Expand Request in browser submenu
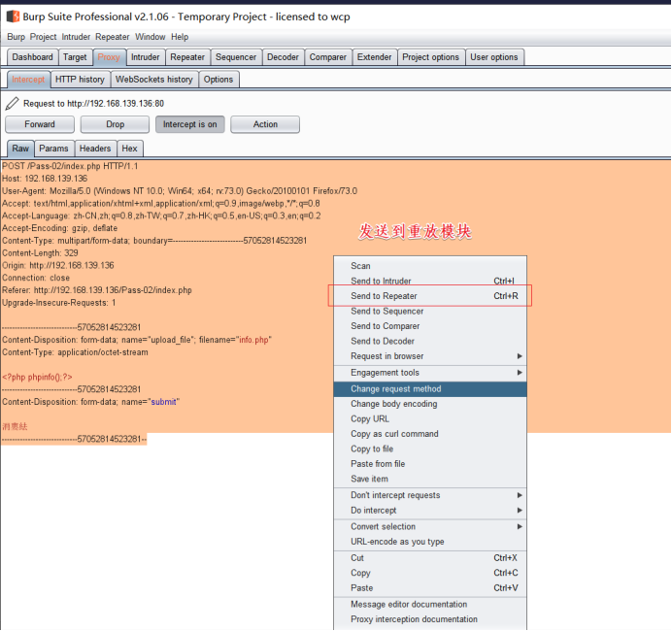The height and width of the screenshot is (631, 672). point(430,356)
